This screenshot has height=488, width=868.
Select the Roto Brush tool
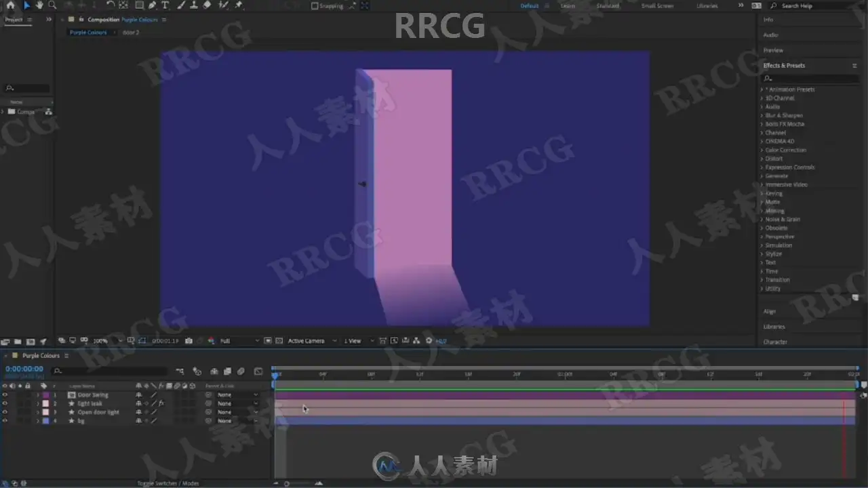point(223,5)
